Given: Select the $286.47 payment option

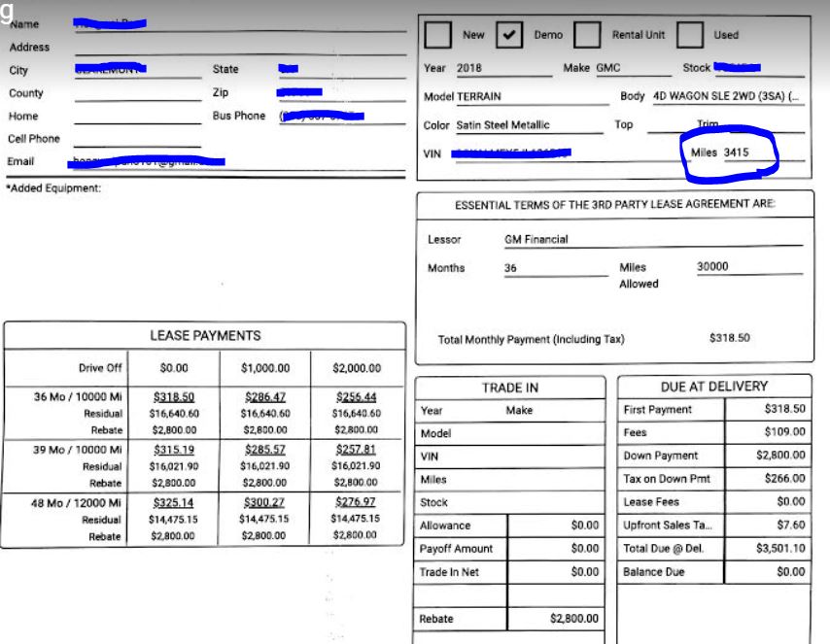Looking at the screenshot, I should click(265, 397).
